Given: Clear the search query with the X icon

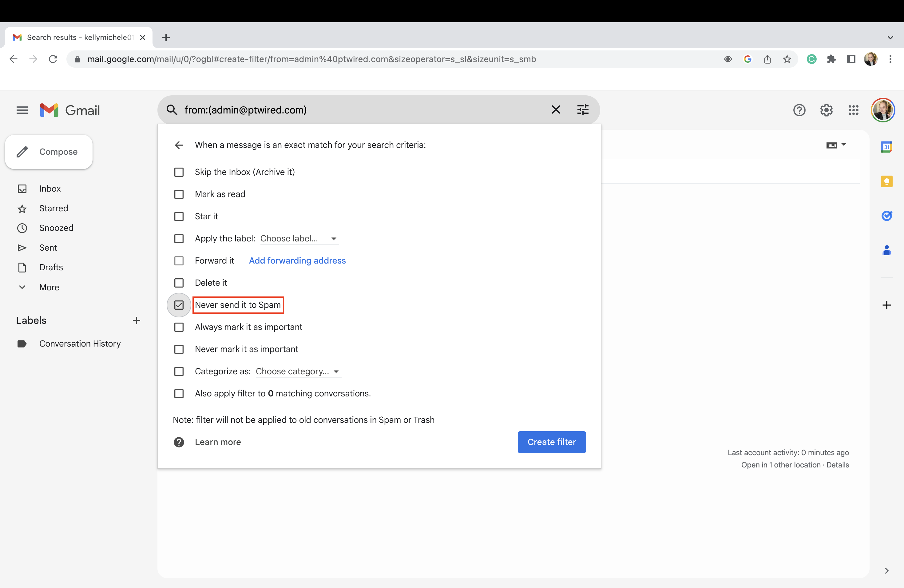Looking at the screenshot, I should click(x=556, y=109).
